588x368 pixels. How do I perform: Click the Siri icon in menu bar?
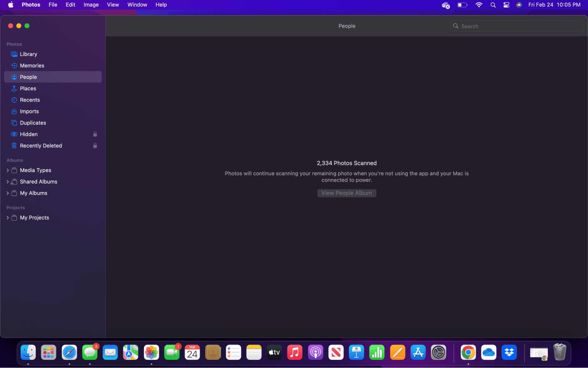pyautogui.click(x=519, y=5)
